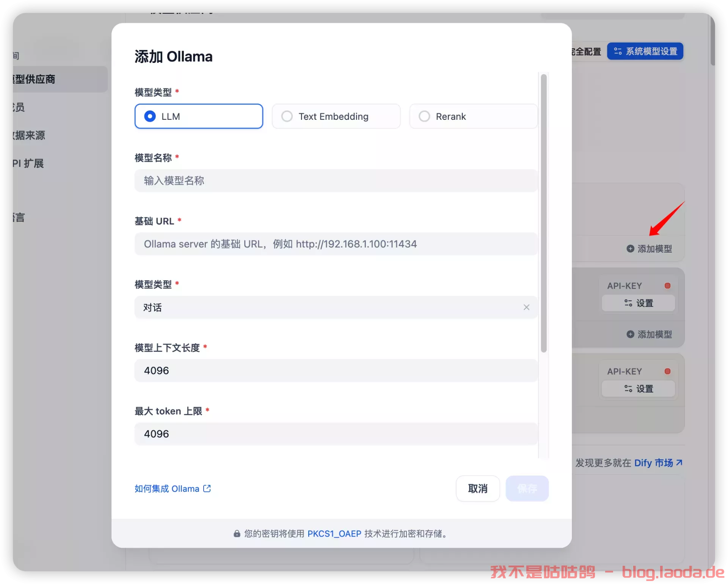728x584 pixels.
Task: Click the 取消 cancel button
Action: click(478, 488)
